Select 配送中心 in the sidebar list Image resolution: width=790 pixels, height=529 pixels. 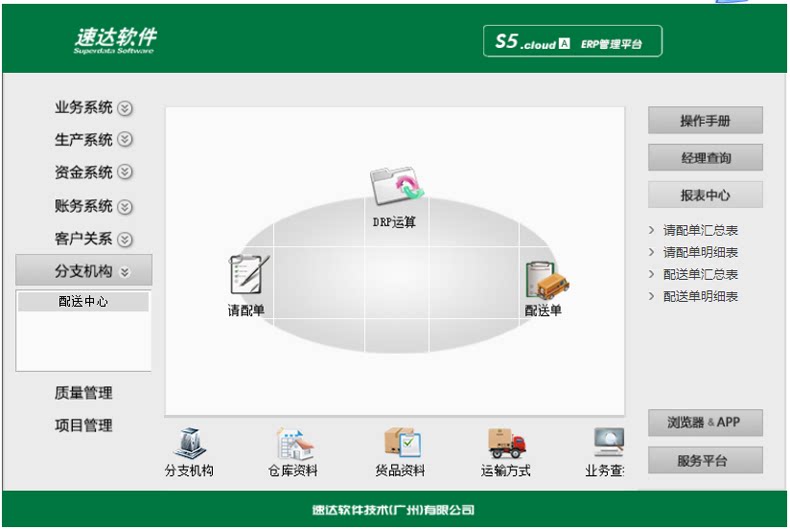(x=83, y=301)
